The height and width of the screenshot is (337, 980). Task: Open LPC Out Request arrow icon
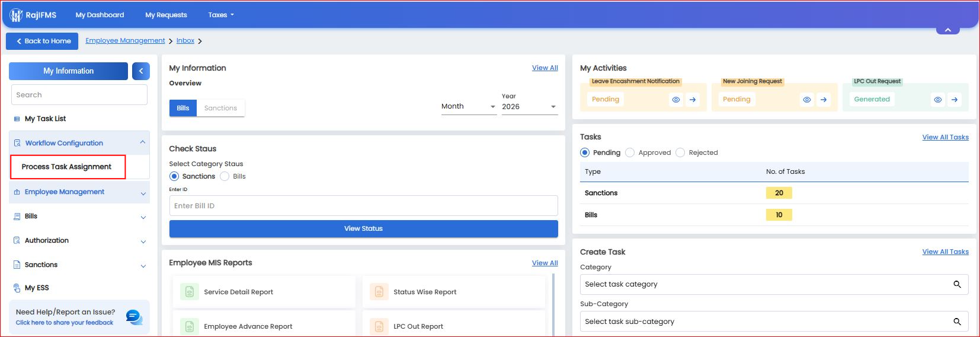pyautogui.click(x=955, y=100)
